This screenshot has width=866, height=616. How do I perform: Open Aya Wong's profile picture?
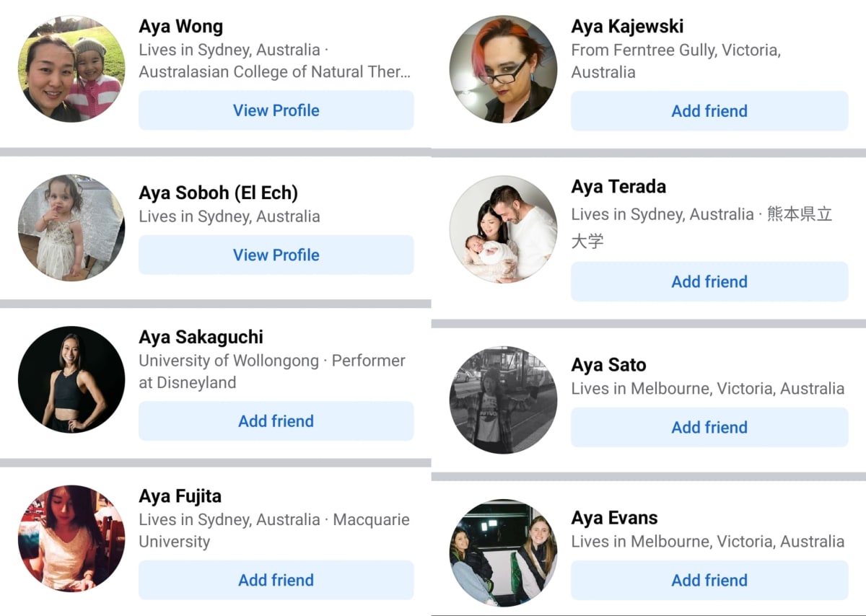coord(71,69)
